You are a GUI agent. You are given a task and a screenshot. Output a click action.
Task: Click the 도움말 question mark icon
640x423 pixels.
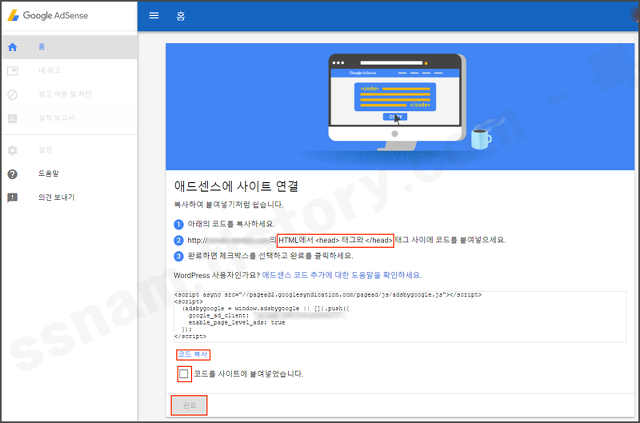coord(13,174)
